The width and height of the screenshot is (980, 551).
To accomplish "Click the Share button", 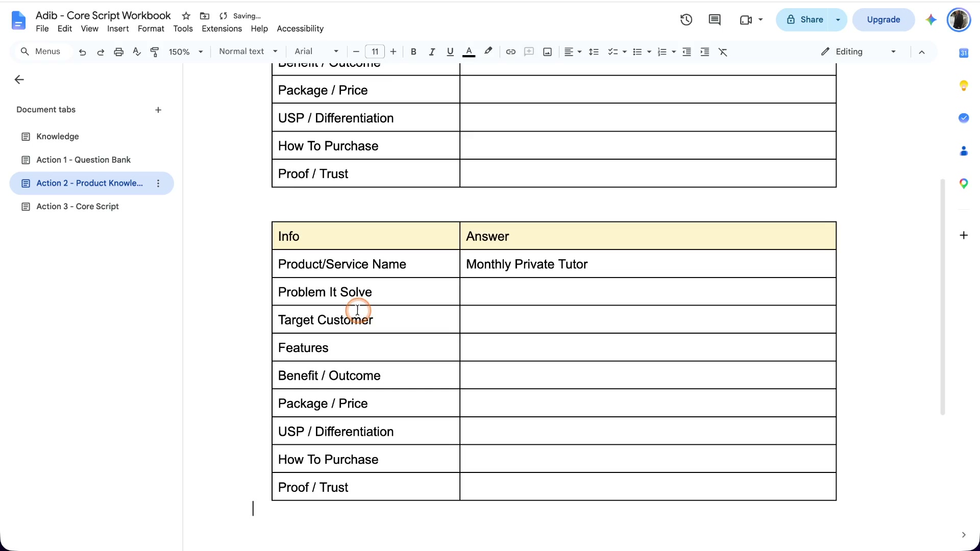I will tap(805, 19).
